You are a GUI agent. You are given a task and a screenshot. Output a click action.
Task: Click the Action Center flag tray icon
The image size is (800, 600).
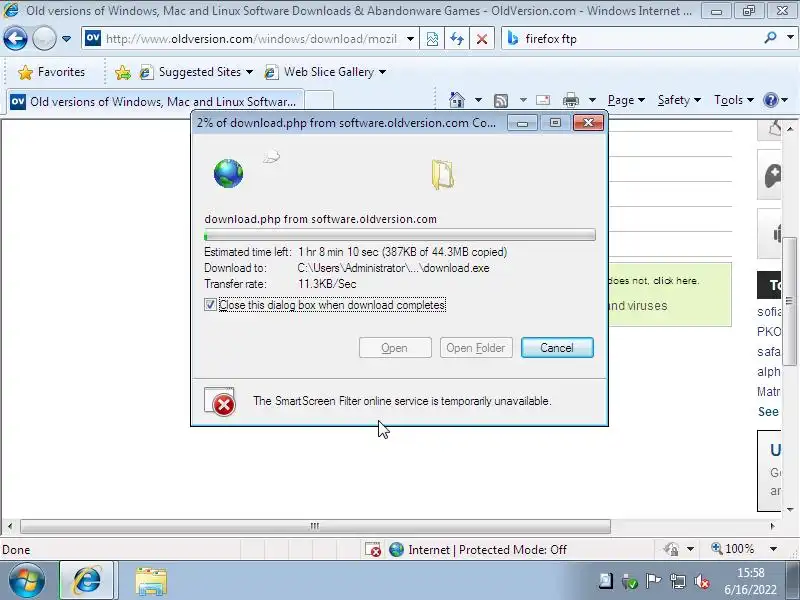[654, 581]
